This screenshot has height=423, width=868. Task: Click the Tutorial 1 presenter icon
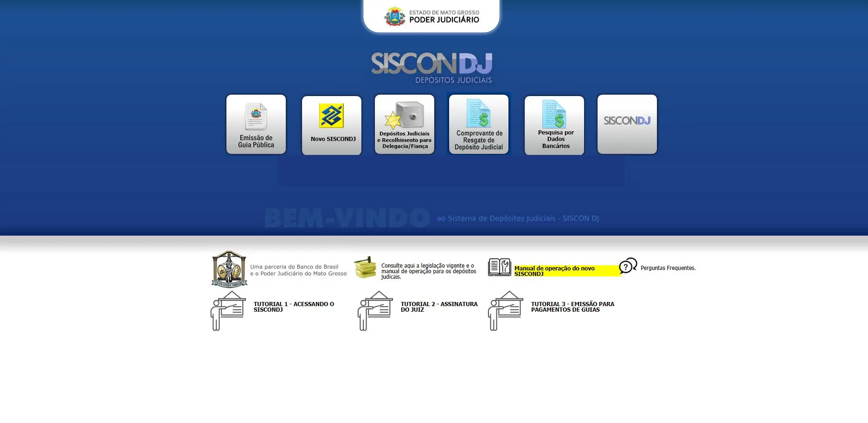pyautogui.click(x=228, y=311)
